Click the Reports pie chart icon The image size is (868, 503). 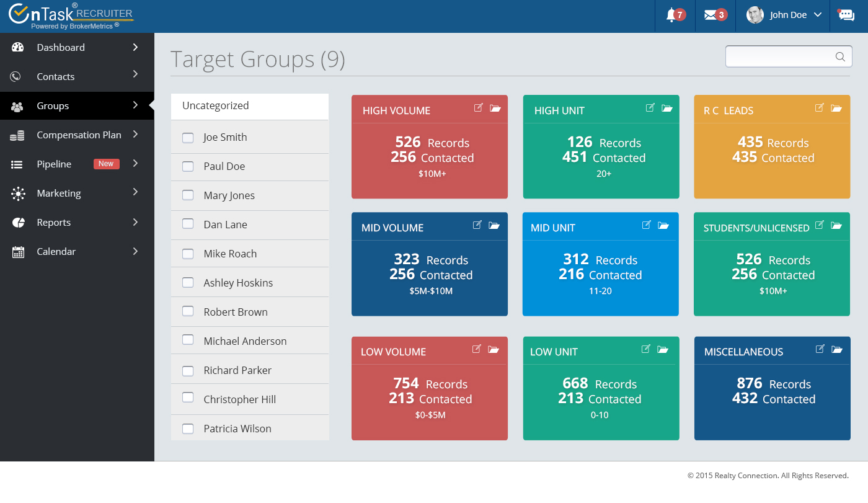[18, 223]
